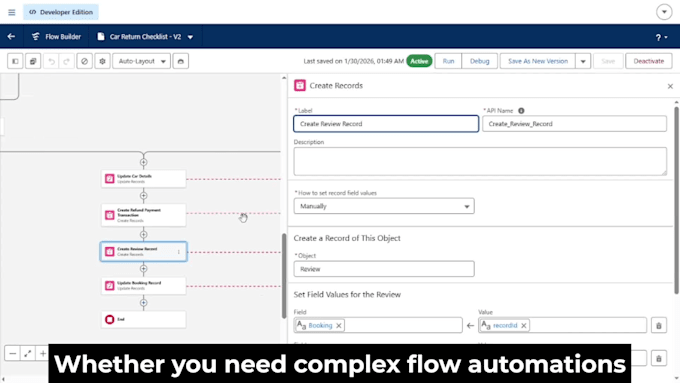
Task: Click the properties panel scrollbar
Action: coord(677,200)
